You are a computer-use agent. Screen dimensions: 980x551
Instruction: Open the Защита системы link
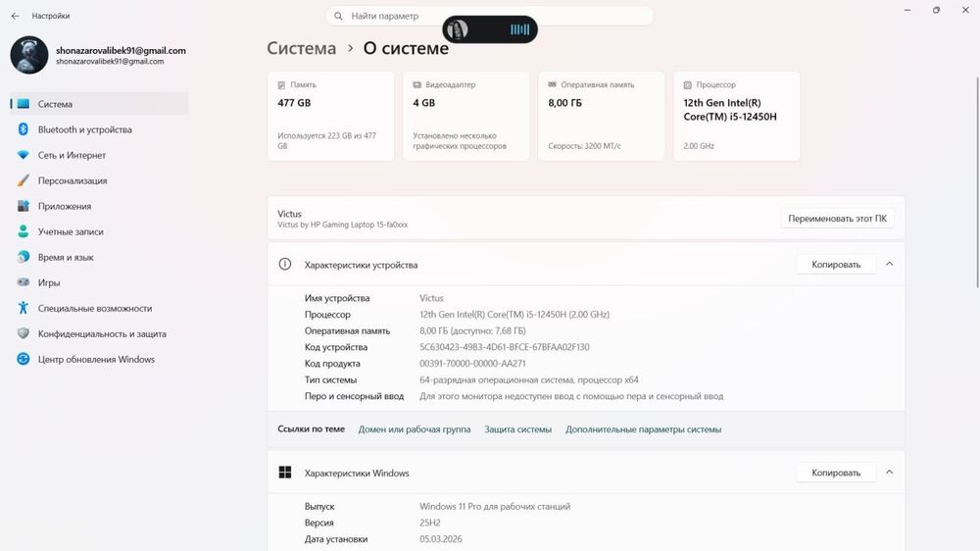(x=518, y=429)
